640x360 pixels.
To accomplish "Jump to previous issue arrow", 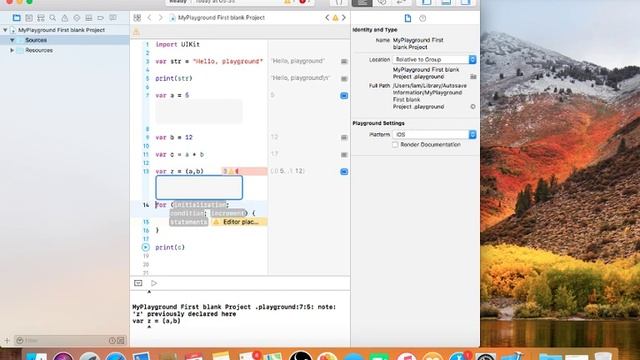I will (x=327, y=18).
